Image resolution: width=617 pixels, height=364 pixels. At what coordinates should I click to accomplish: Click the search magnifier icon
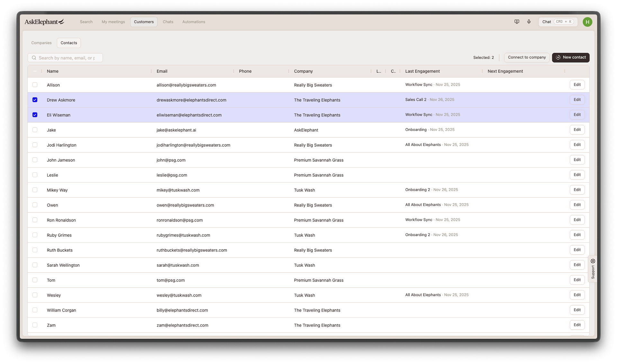34,58
